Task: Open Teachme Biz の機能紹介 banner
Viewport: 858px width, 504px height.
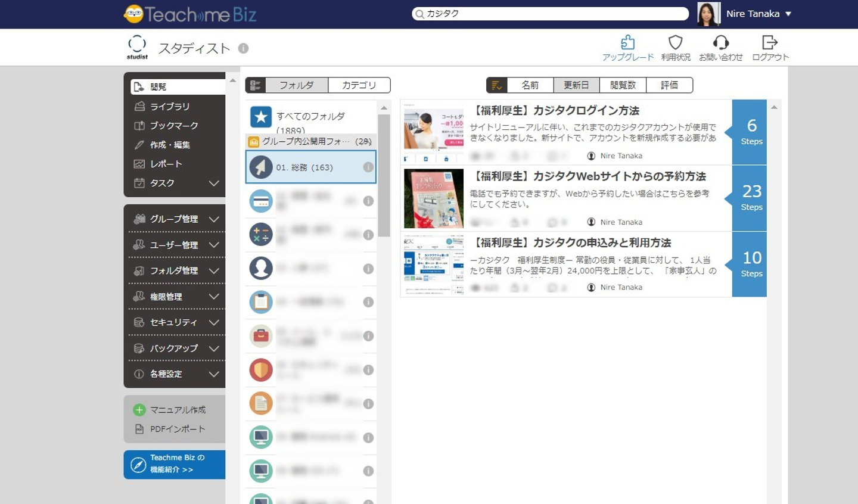Action: click(175, 464)
